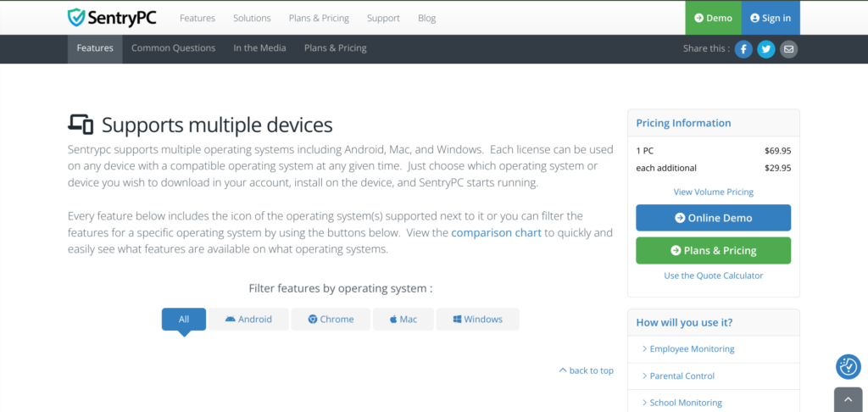This screenshot has height=412, width=868.
Task: Filter features by Android
Action: (248, 320)
